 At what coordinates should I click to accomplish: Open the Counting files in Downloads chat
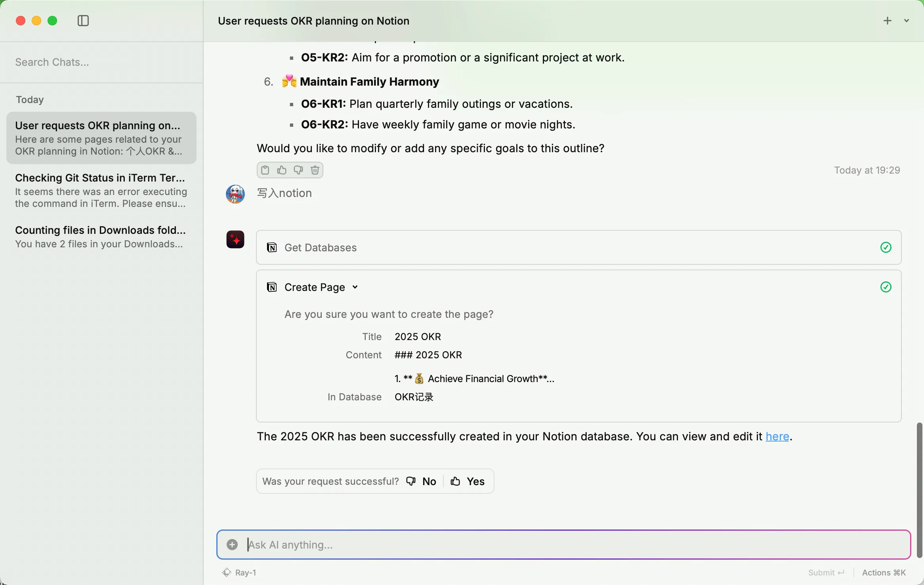point(101,237)
